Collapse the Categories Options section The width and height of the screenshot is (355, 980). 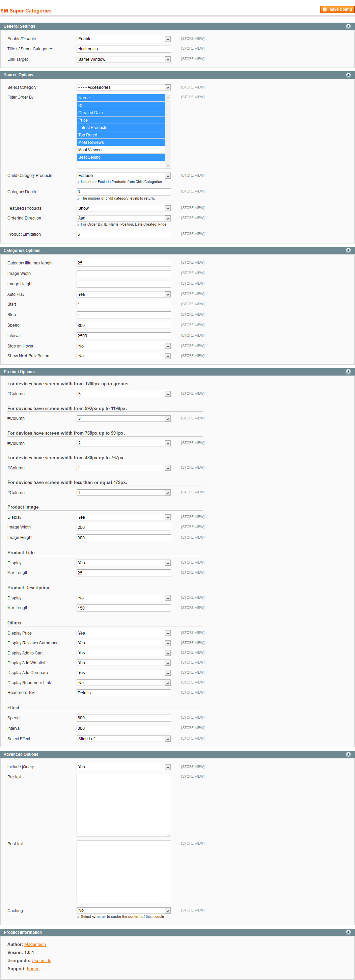tap(348, 251)
